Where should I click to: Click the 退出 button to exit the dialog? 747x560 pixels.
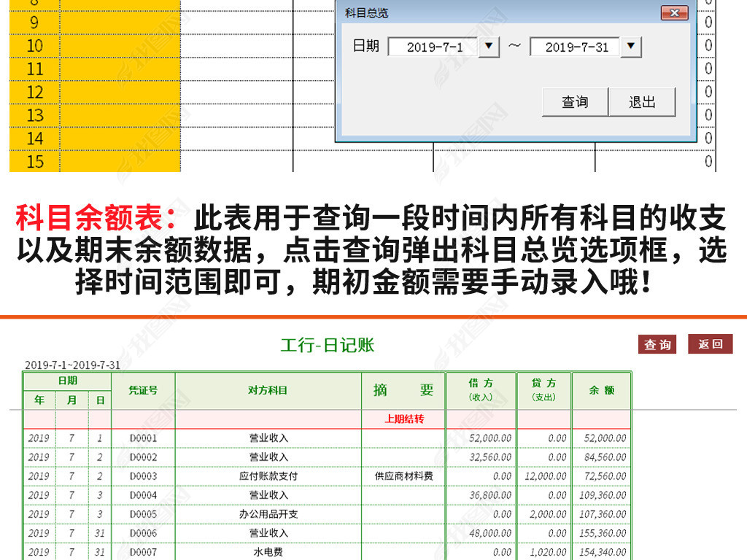(640, 101)
